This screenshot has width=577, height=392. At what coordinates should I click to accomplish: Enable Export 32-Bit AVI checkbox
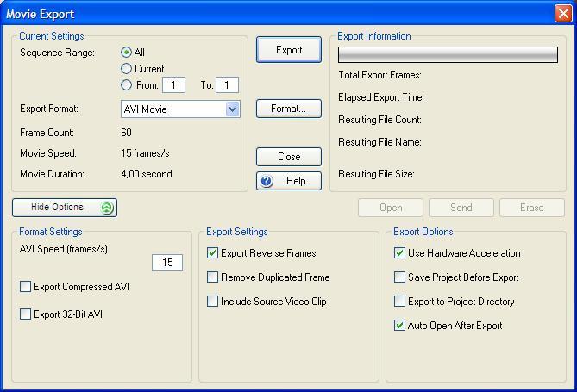tap(25, 314)
